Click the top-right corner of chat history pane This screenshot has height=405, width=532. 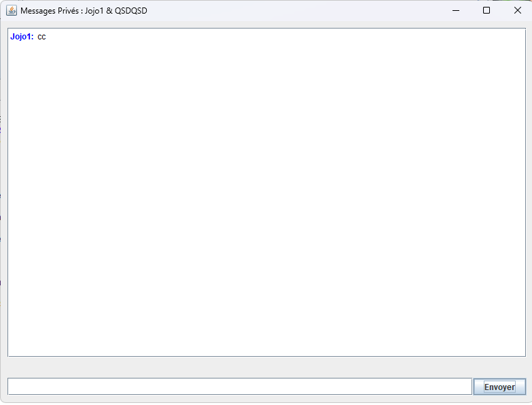click(520, 33)
